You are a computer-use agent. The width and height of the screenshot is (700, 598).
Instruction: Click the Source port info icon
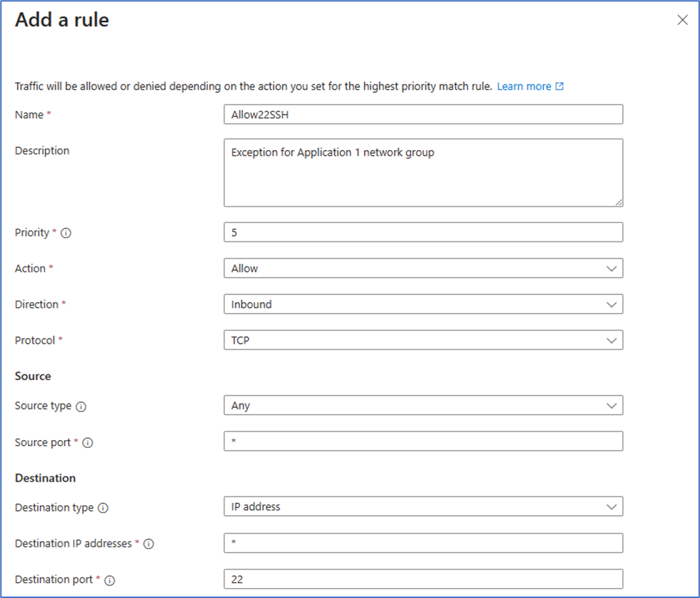pos(87,443)
